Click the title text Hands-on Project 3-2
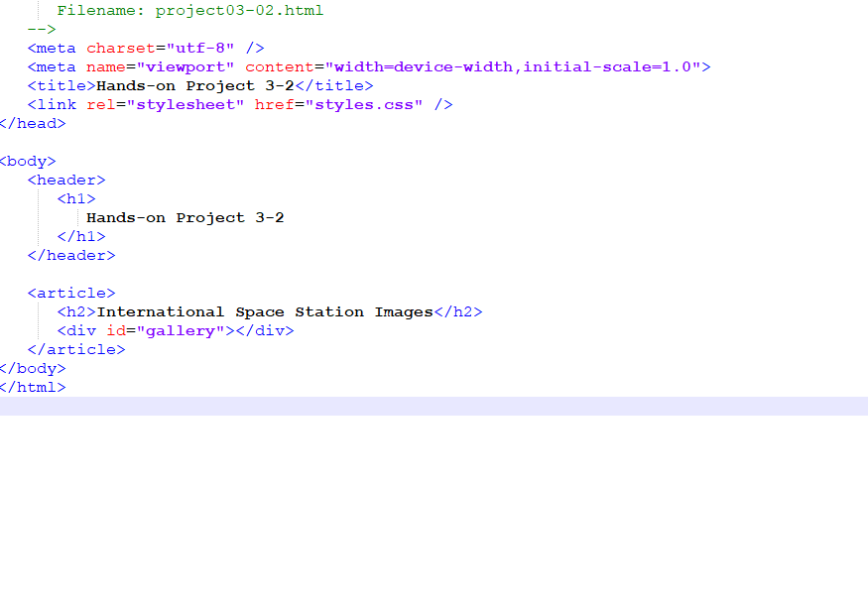The width and height of the screenshot is (868, 612). (x=195, y=85)
